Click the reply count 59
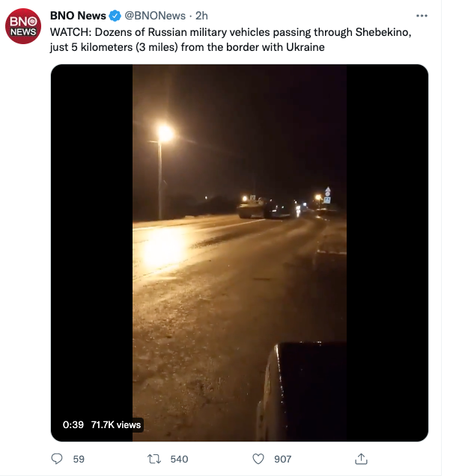The height and width of the screenshot is (476, 450). coord(79,459)
